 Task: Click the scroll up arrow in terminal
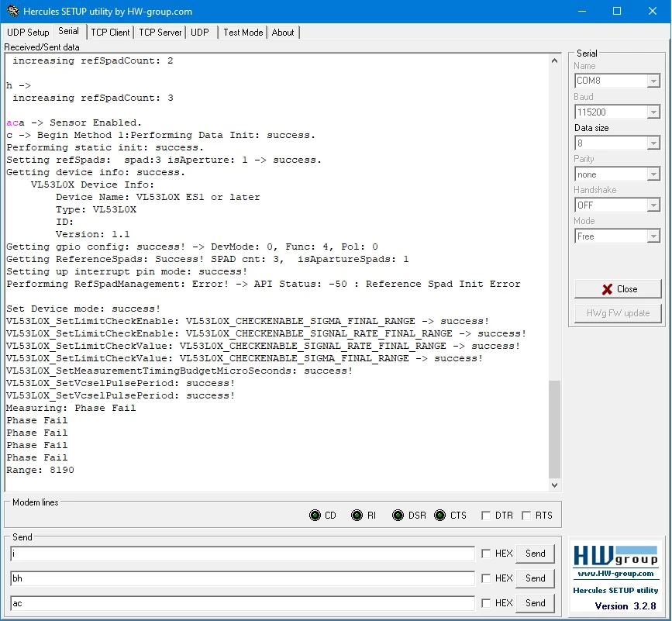tap(554, 60)
